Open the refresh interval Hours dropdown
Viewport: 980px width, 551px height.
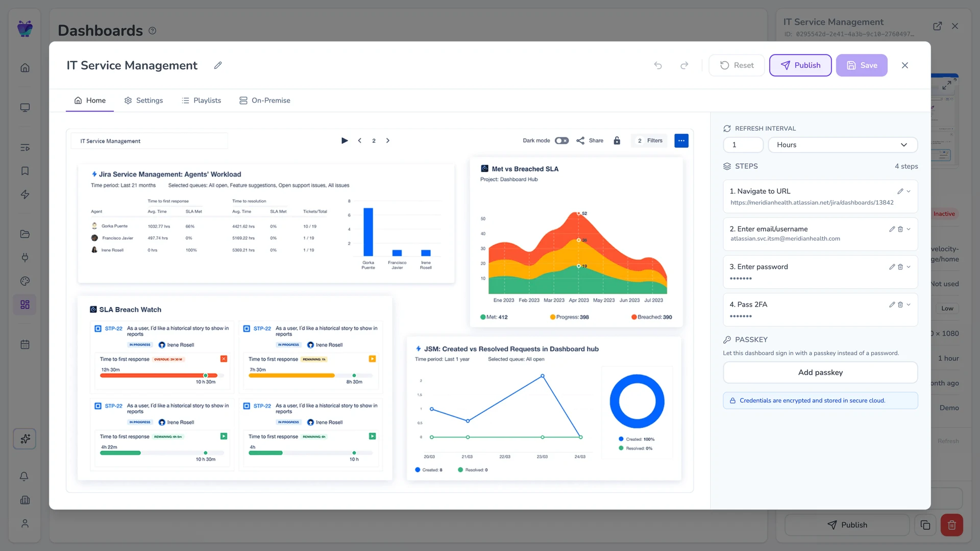click(x=843, y=145)
